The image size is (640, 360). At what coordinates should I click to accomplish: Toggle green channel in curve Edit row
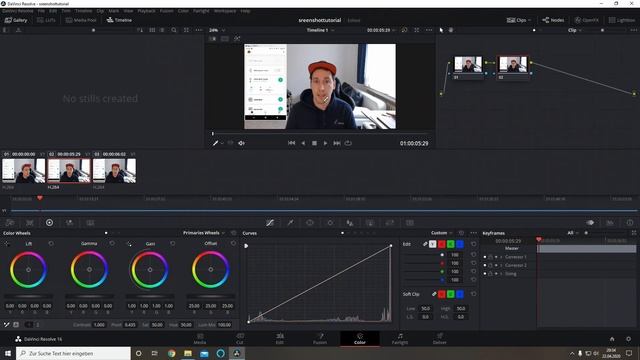[451, 244]
